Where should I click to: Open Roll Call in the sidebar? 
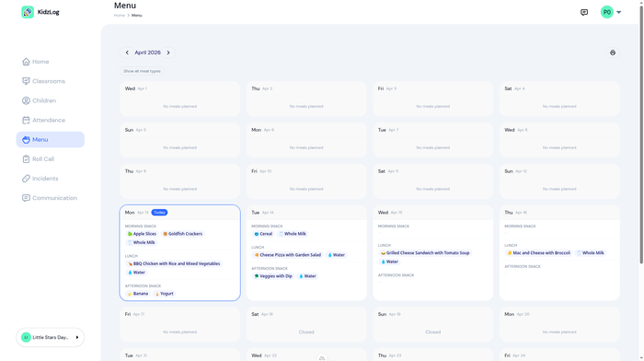pos(50,159)
